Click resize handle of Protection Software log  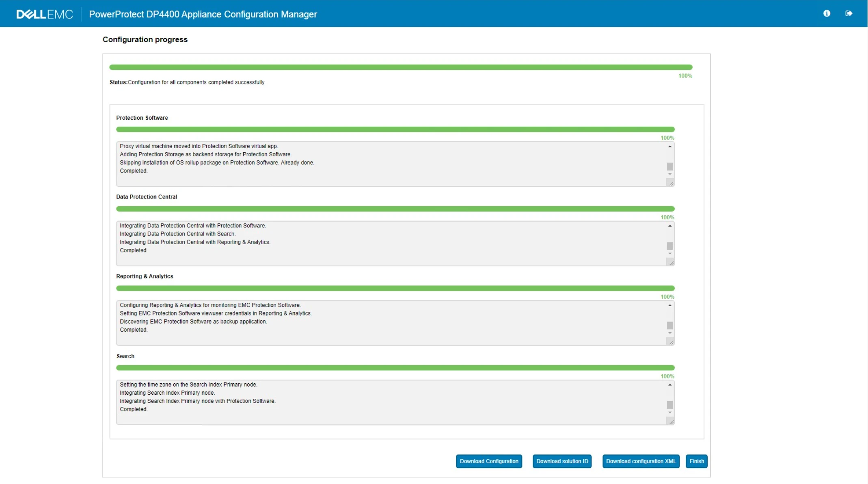pyautogui.click(x=671, y=184)
